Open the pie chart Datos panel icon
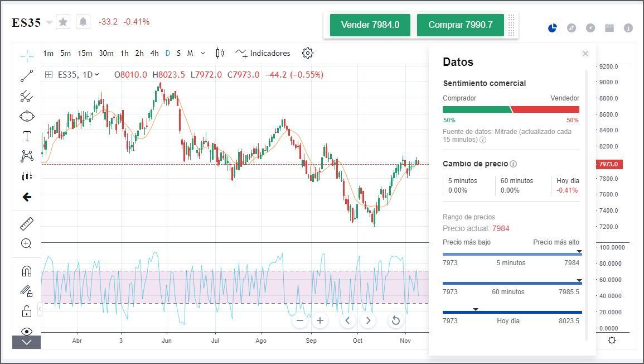644x364 pixels. point(551,27)
